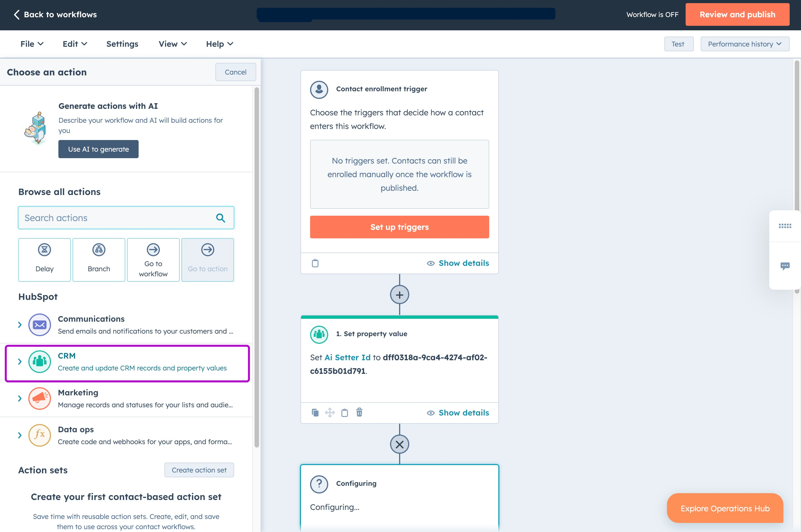Click the Data ops fx icon

[x=40, y=435]
